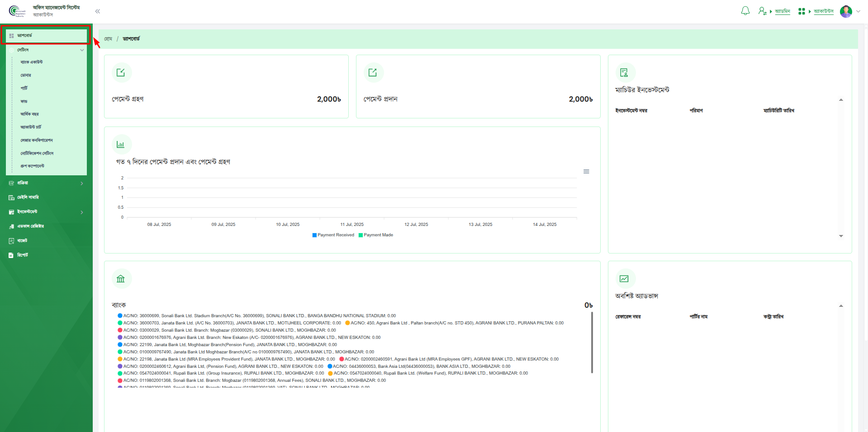
Task: Open ব্যাংক একাউন্ট settings item
Action: [32, 62]
